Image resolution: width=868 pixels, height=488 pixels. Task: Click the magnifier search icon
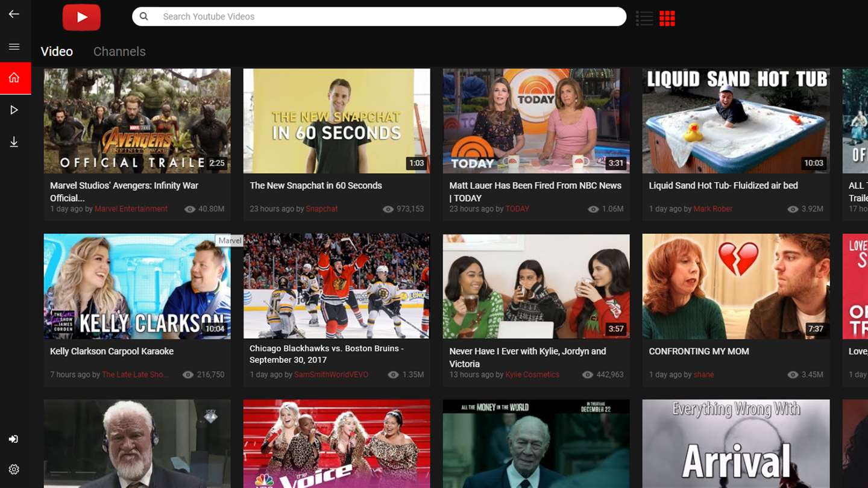pyautogui.click(x=144, y=16)
